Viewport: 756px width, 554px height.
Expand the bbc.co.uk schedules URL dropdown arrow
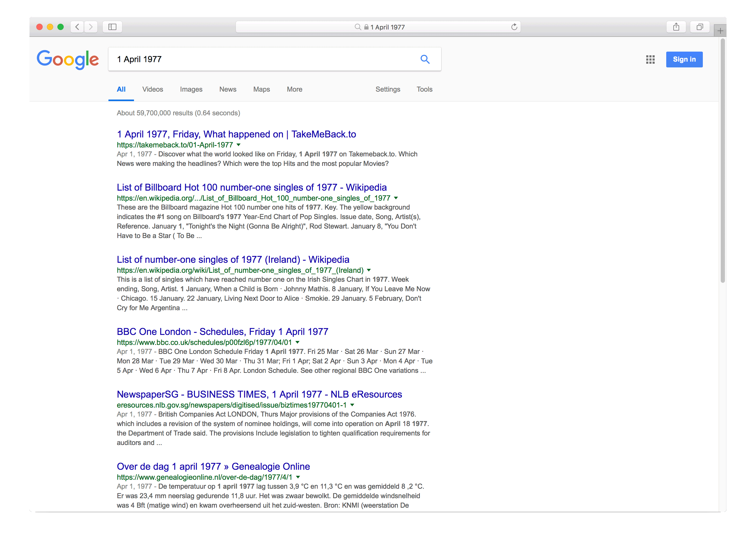(x=297, y=342)
